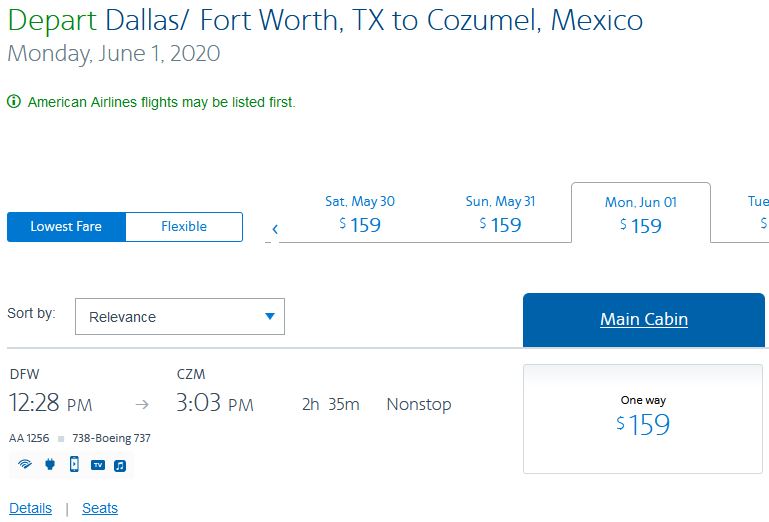Click the live TV amenity icon
Image resolution: width=769 pixels, height=522 pixels.
(98, 464)
